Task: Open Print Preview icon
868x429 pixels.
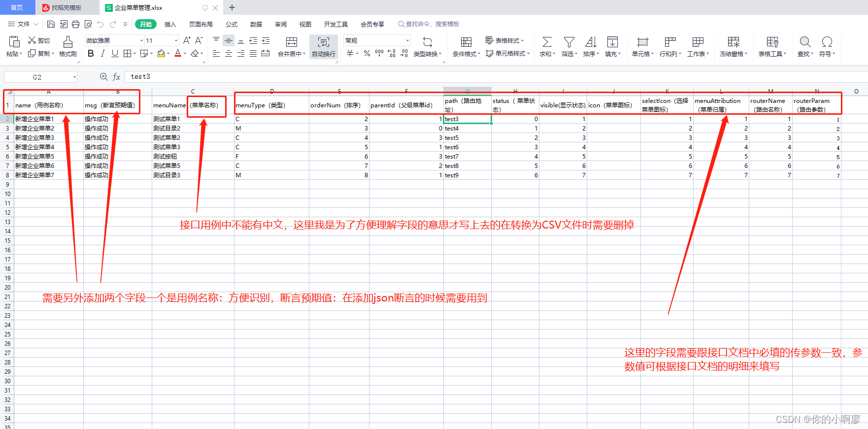Action: click(x=88, y=24)
